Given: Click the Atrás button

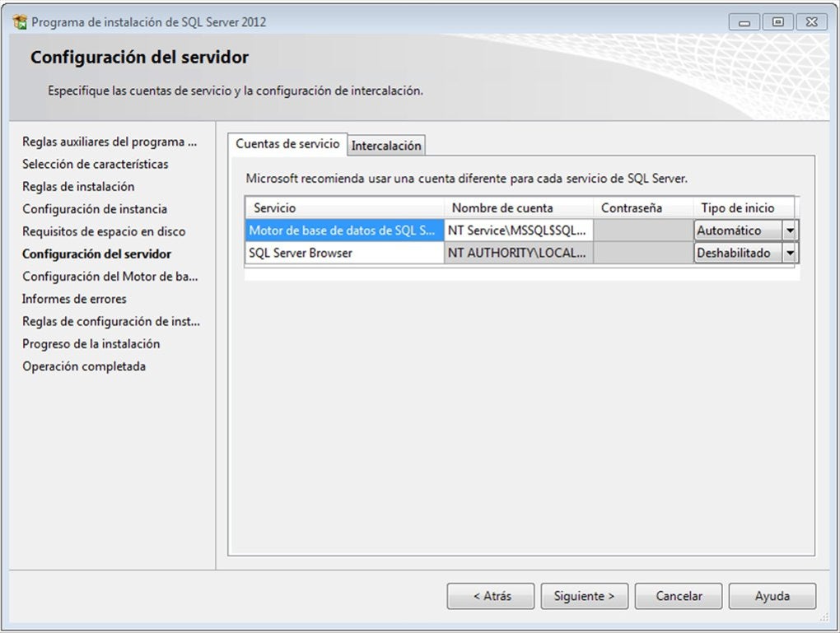Looking at the screenshot, I should 490,596.
